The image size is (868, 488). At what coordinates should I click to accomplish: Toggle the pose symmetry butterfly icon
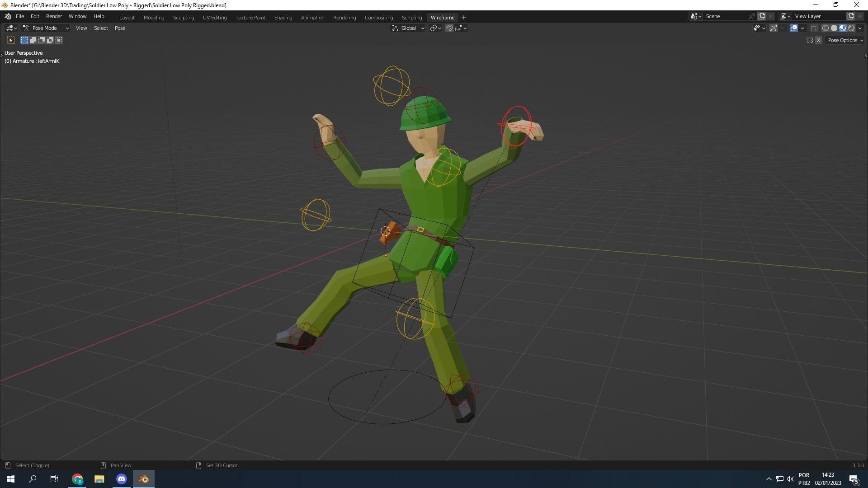tap(809, 40)
